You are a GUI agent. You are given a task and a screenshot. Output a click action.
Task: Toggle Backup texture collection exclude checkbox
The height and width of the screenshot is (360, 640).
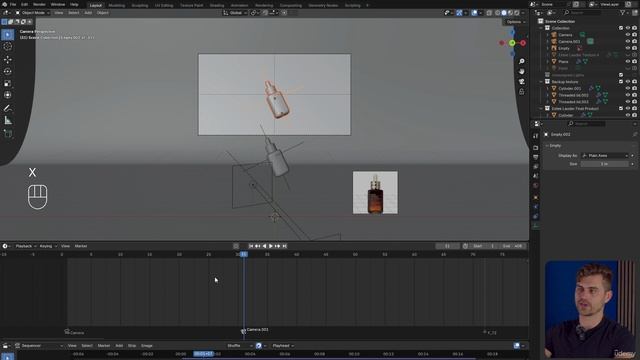(x=621, y=82)
